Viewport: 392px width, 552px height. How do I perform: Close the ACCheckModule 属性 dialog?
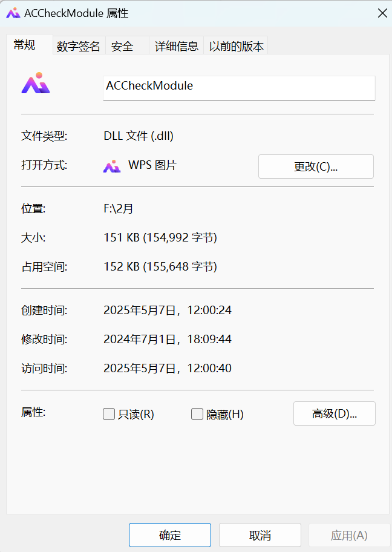point(382,13)
